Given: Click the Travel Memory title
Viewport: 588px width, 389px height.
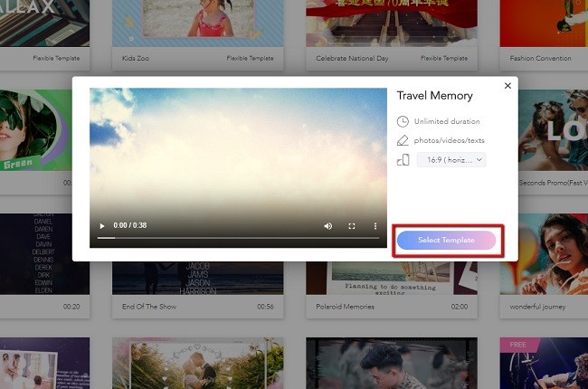Looking at the screenshot, I should coord(434,96).
